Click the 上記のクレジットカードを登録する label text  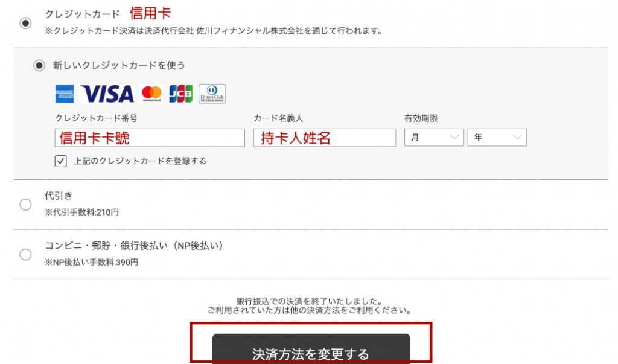point(140,161)
